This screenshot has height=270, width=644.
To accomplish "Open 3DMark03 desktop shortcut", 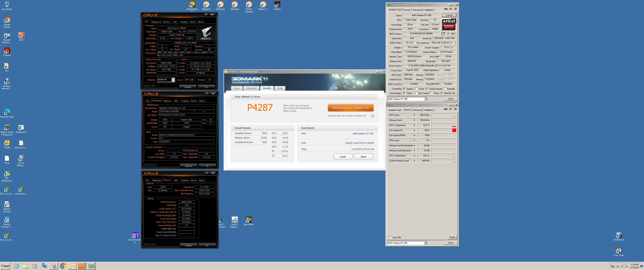I will 206,6.
